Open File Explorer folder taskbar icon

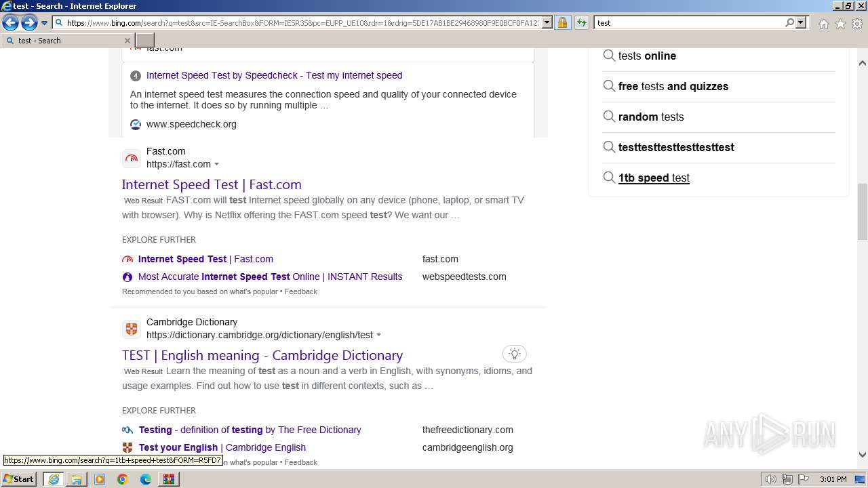pyautogui.click(x=77, y=479)
